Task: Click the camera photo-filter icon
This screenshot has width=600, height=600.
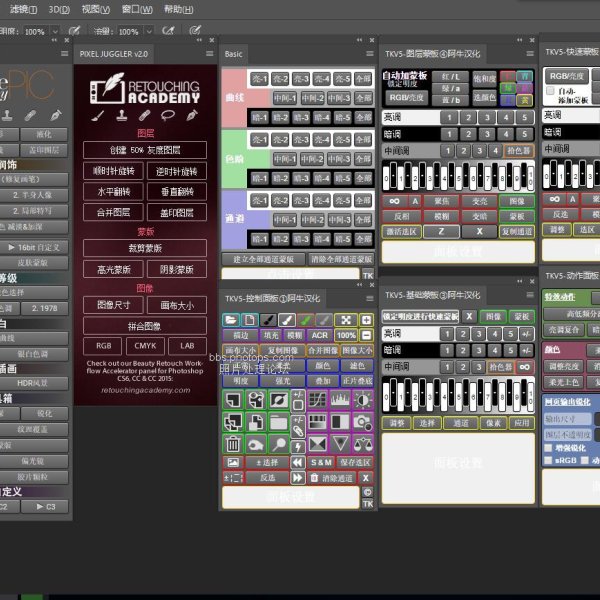Action: [362, 422]
